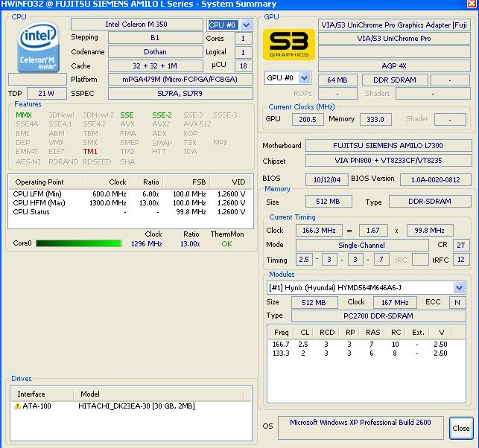This screenshot has height=448, width=479.
Task: Click the PC2700 DDR-SDRAM type field
Action: (x=378, y=316)
